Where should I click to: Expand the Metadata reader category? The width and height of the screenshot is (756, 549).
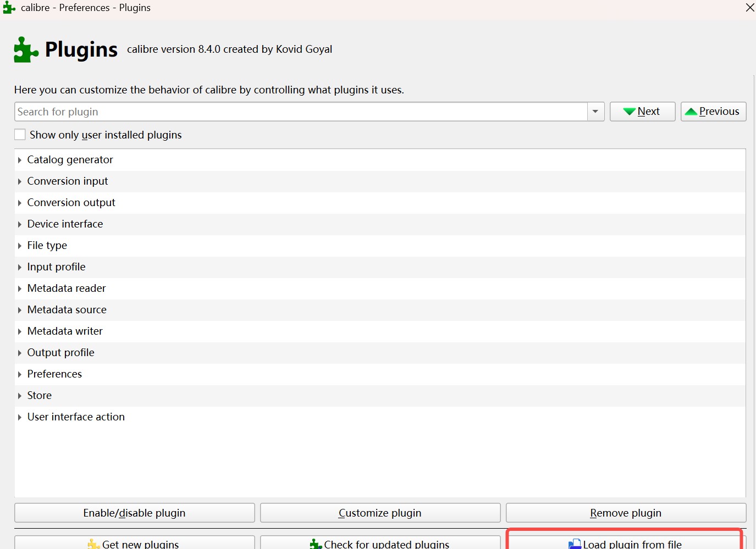pos(20,289)
